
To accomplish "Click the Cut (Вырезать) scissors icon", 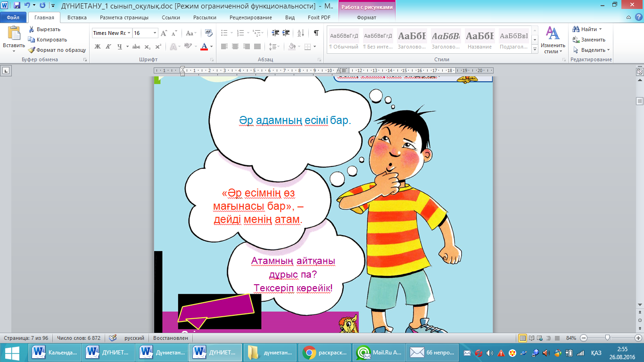I will (32, 29).
